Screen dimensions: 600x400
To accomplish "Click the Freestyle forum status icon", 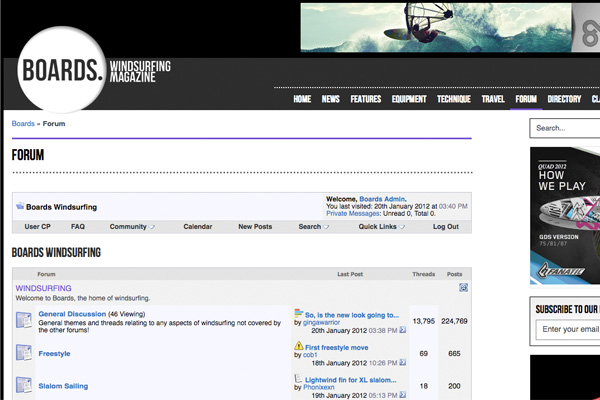I will pyautogui.click(x=24, y=353).
